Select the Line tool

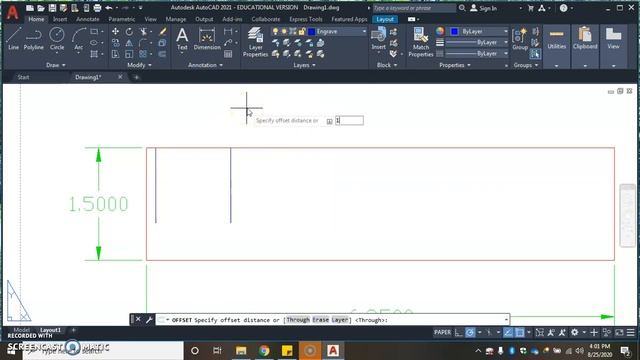13,39
